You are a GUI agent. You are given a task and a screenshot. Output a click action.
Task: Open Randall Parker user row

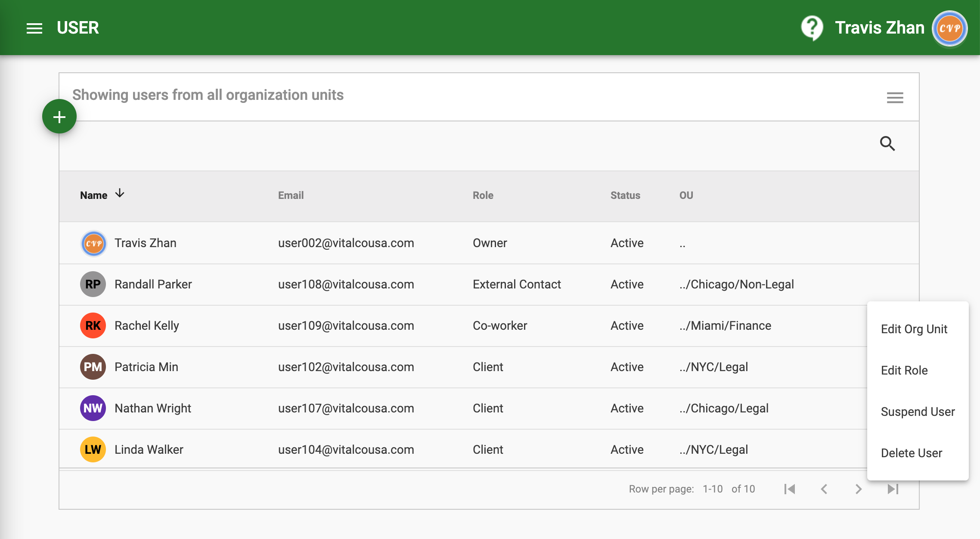pos(153,284)
